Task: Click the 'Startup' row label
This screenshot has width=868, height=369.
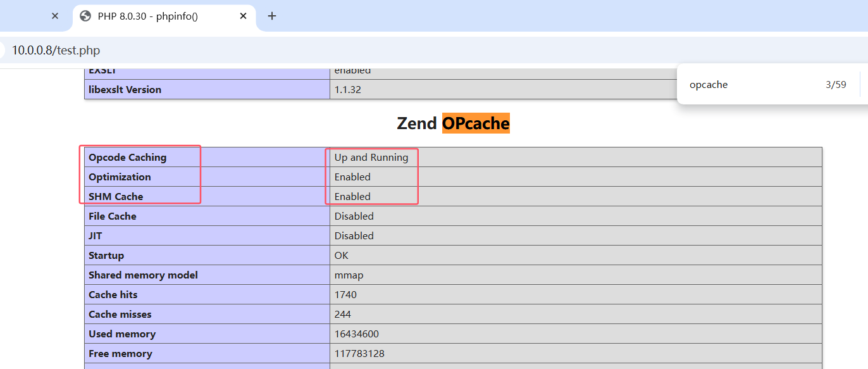Action: coord(106,255)
